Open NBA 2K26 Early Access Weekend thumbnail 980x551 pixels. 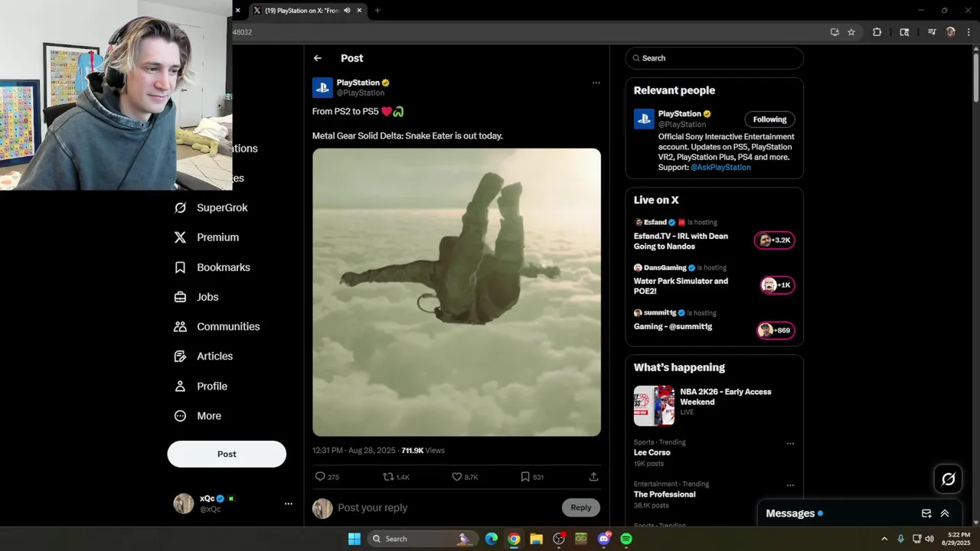[654, 406]
